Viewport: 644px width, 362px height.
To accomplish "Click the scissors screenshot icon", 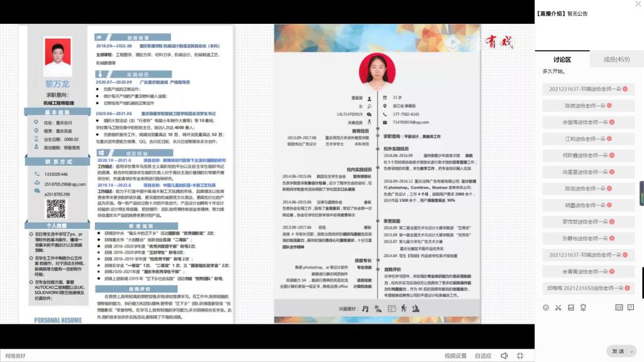I will coord(558,307).
